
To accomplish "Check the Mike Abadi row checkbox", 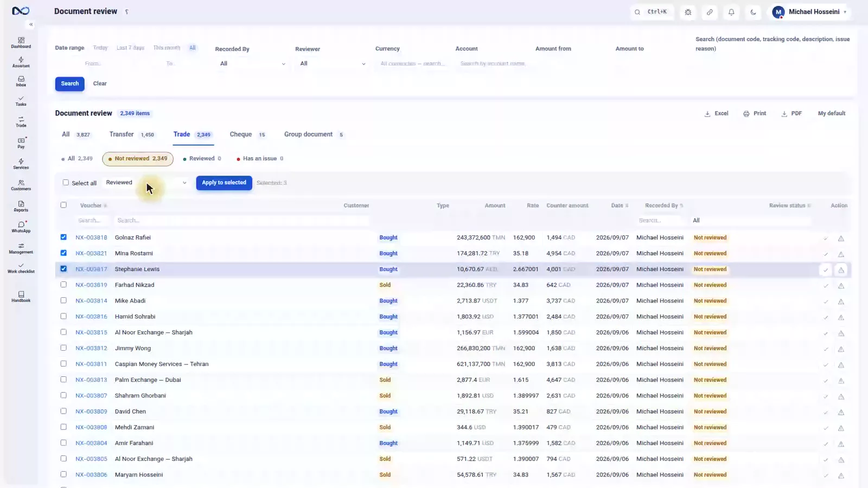I will [63, 300].
